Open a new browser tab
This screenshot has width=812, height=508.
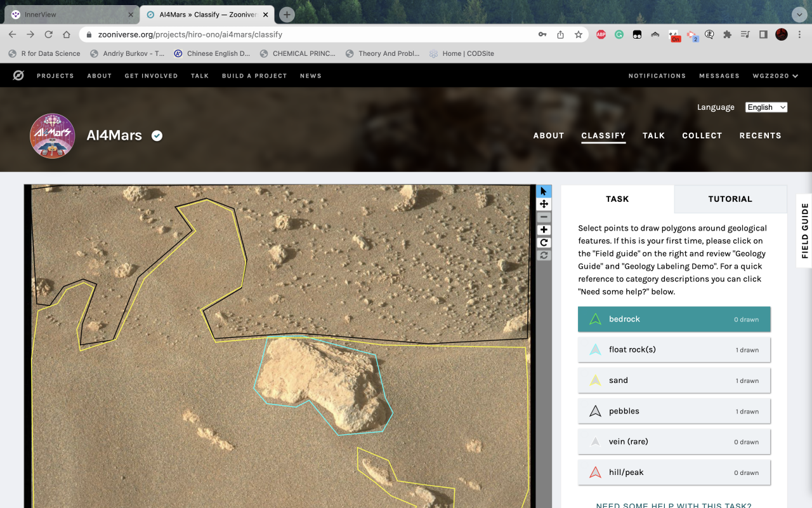click(x=287, y=15)
